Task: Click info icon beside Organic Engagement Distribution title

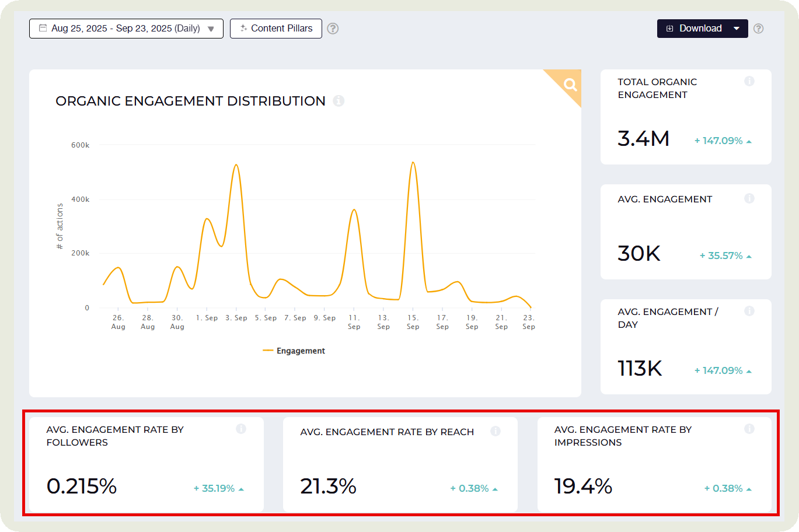Action: coord(339,101)
